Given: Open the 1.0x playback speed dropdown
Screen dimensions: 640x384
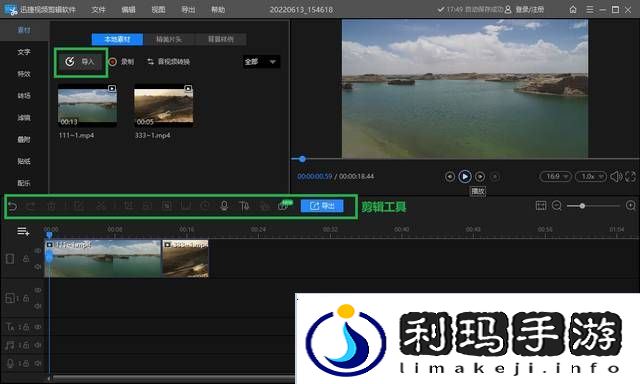Looking at the screenshot, I should tap(591, 177).
